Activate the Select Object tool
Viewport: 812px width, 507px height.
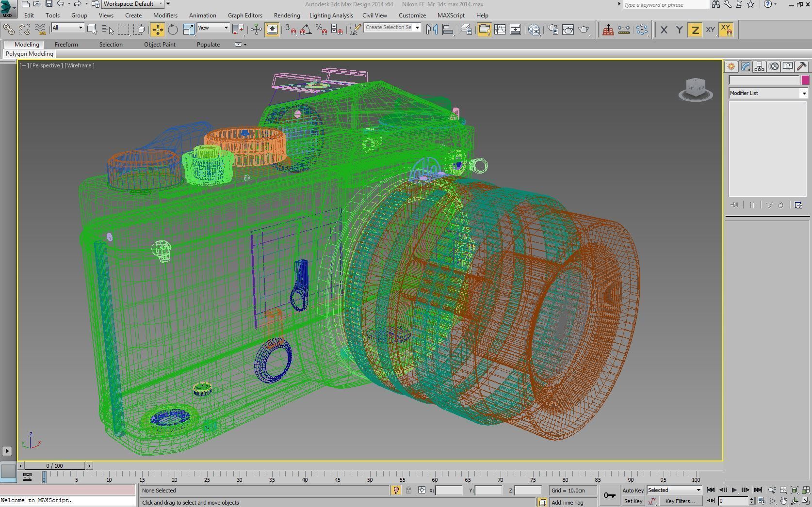click(x=92, y=30)
